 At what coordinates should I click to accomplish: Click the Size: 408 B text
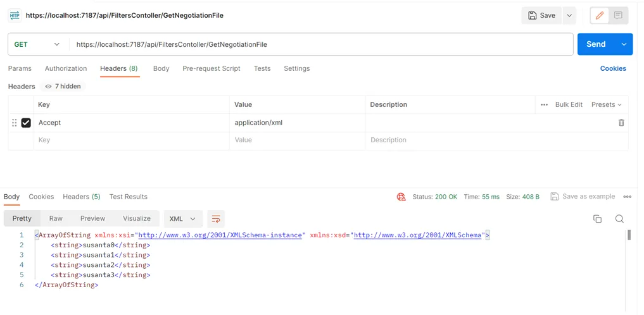pyautogui.click(x=522, y=197)
